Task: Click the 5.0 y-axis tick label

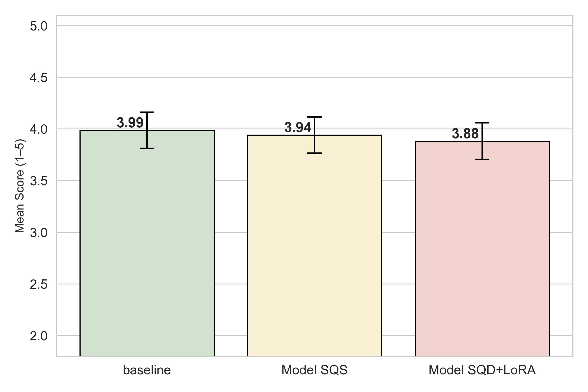Action: coord(39,26)
